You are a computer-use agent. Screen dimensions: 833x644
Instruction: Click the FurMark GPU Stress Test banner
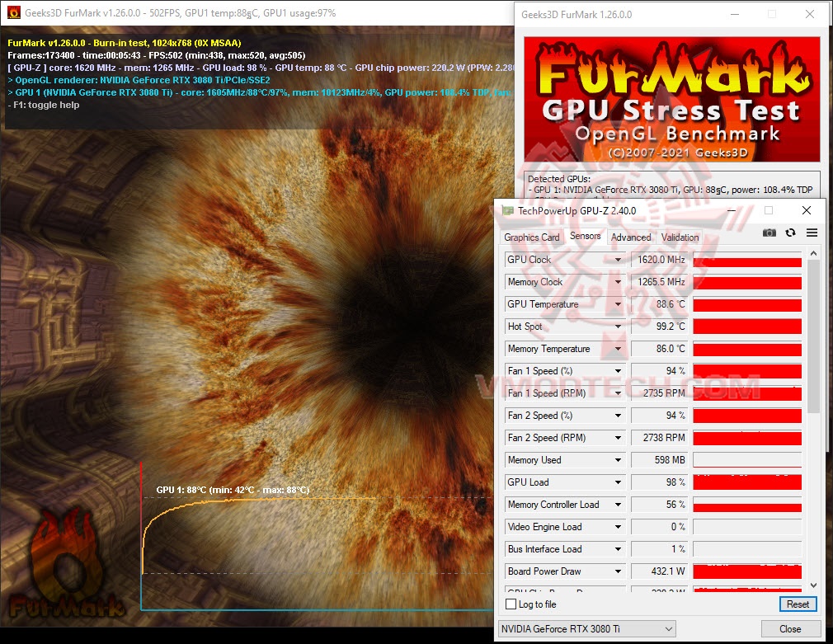point(672,100)
